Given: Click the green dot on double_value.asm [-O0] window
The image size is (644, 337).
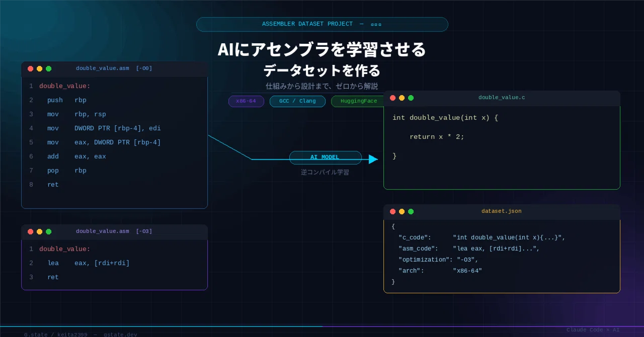Looking at the screenshot, I should tap(48, 69).
